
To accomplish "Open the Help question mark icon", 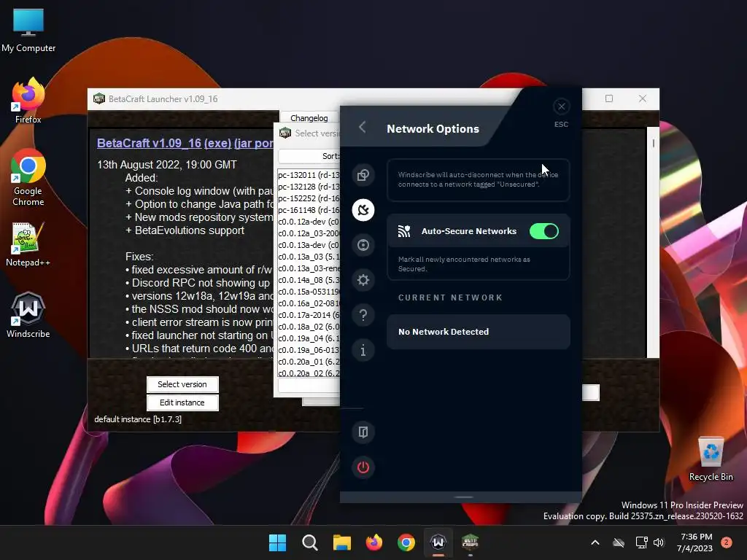I will point(363,315).
